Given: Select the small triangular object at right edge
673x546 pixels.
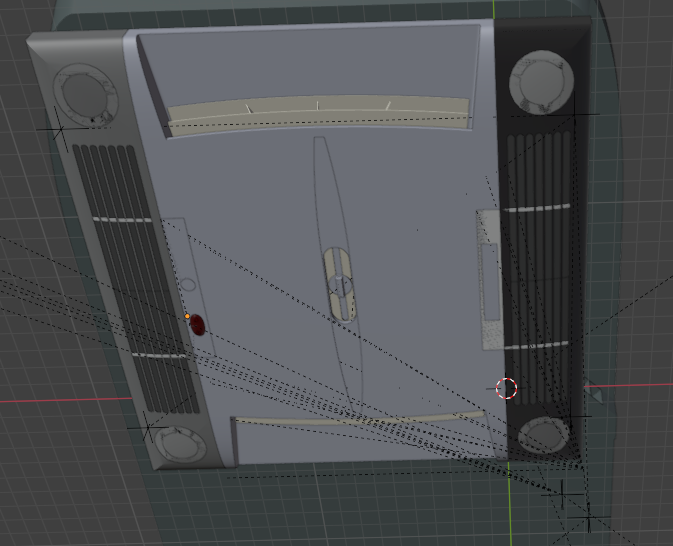Looking at the screenshot, I should 598,396.
